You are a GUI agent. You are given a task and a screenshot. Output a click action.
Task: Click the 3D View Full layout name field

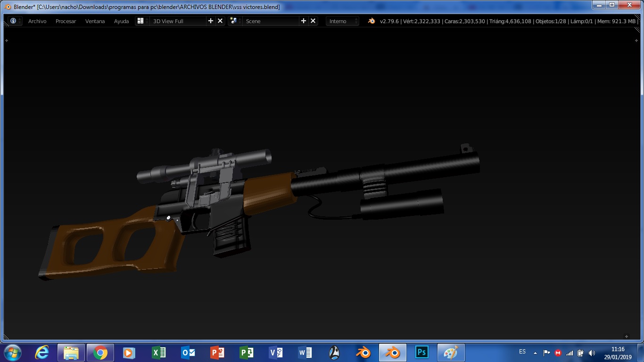coord(178,21)
